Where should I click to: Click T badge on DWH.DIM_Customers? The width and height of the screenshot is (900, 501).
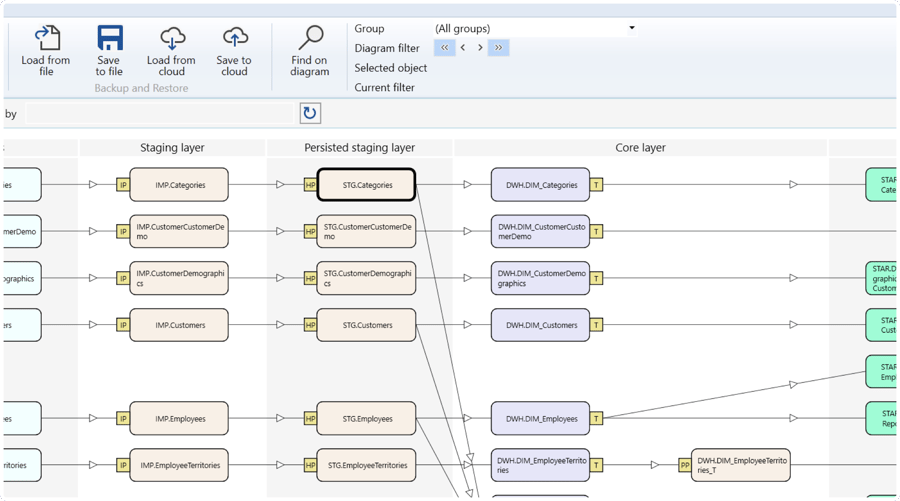click(596, 325)
